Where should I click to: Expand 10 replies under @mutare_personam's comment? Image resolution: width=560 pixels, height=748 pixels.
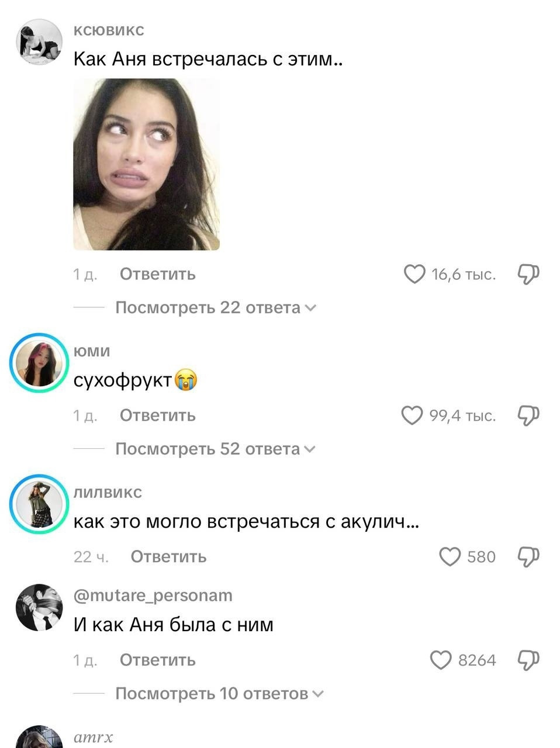[x=219, y=694]
